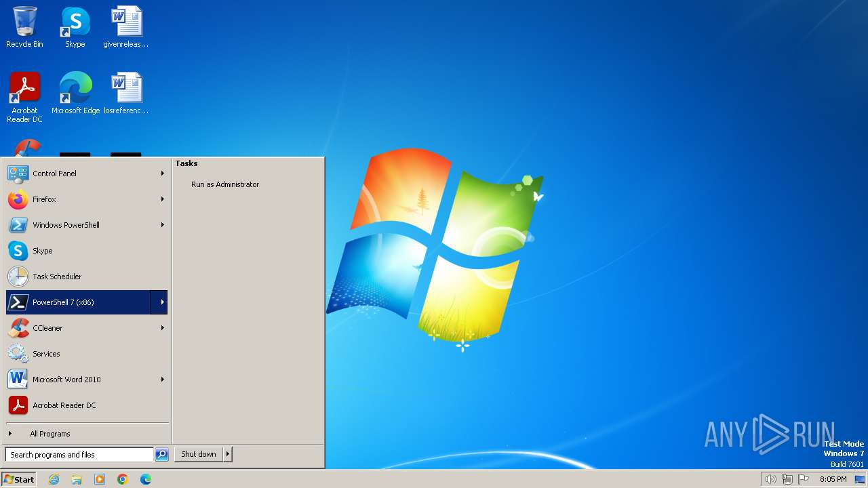The height and width of the screenshot is (488, 868).
Task: Click the Control Panel icon in Start menu
Action: (x=18, y=174)
